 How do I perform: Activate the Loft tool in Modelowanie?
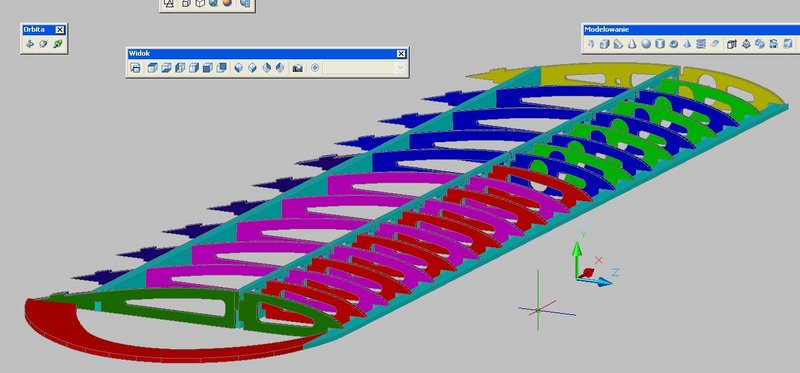click(788, 44)
